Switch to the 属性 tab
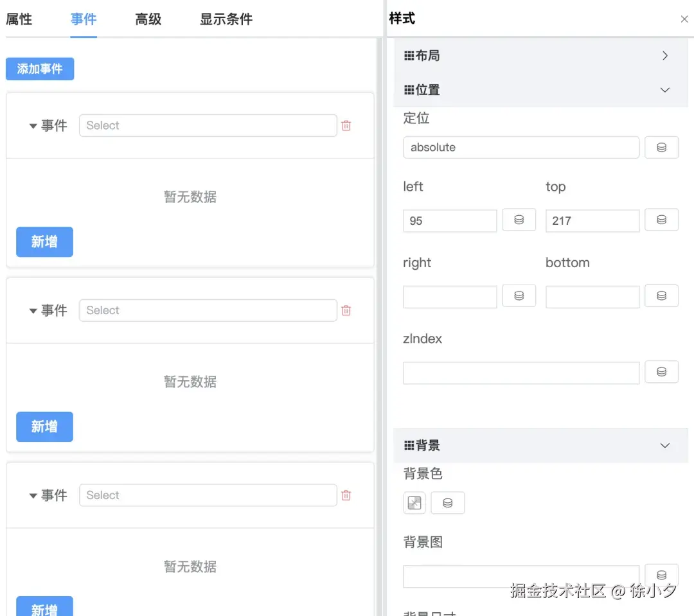The height and width of the screenshot is (616, 694). coord(19,19)
